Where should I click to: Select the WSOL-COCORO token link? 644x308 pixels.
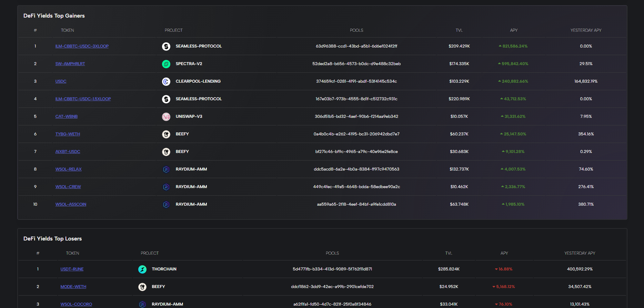coord(76,304)
